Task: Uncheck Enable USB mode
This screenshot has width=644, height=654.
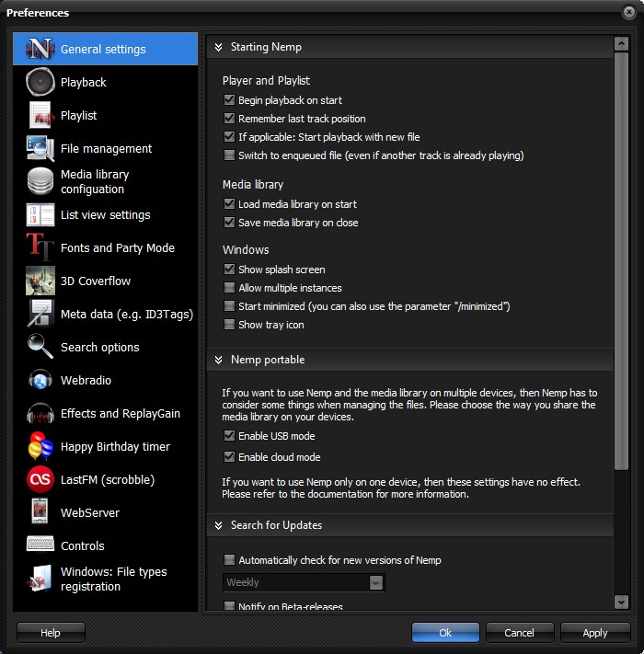Action: (229, 436)
